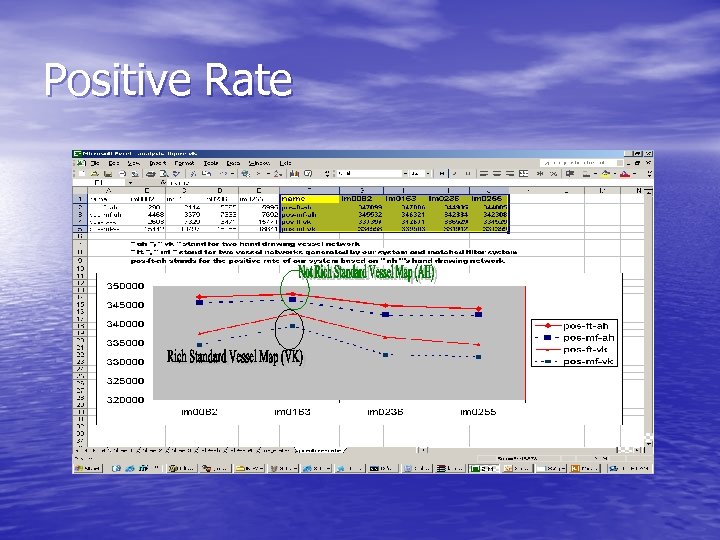
Task: Click the Search icon next to Print
Action: (135, 174)
